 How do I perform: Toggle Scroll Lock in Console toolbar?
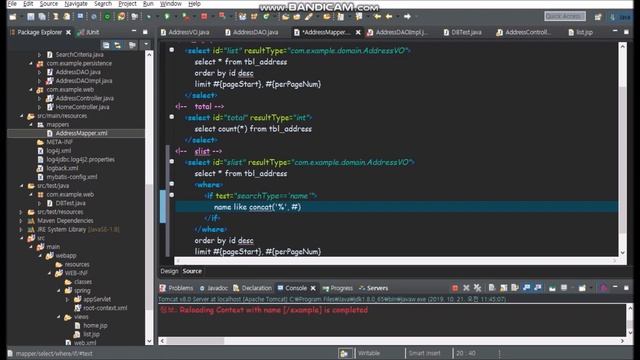[x=504, y=288]
